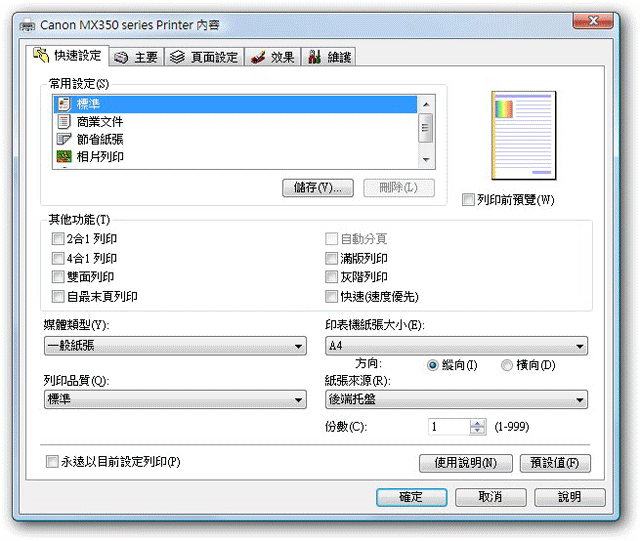Screen dimensions: 640x541
Task: Confirm with the 確定 button
Action: [411, 497]
